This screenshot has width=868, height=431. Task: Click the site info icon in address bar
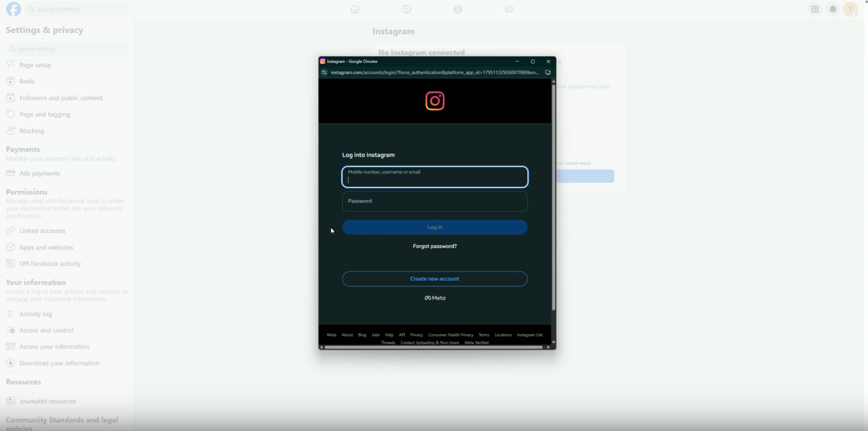pyautogui.click(x=324, y=72)
